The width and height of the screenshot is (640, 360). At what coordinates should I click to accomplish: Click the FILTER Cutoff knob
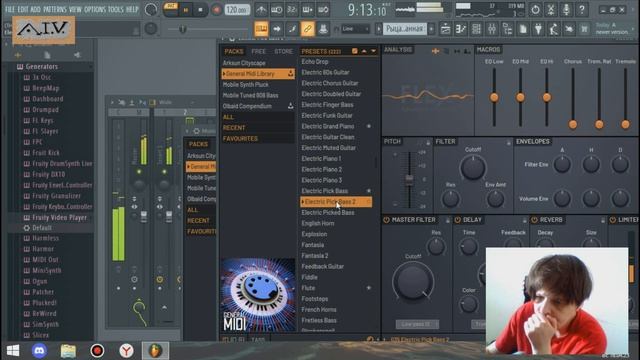coord(473,167)
